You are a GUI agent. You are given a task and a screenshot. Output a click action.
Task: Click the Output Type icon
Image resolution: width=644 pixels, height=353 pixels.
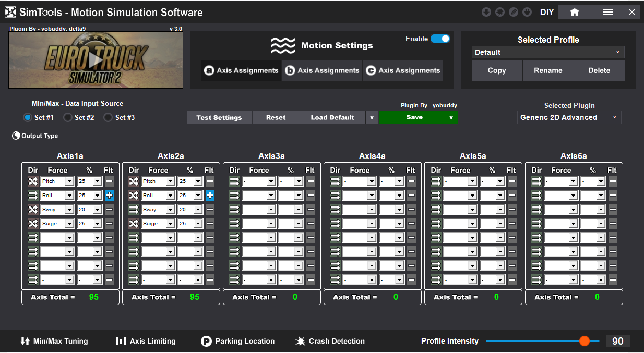click(16, 136)
